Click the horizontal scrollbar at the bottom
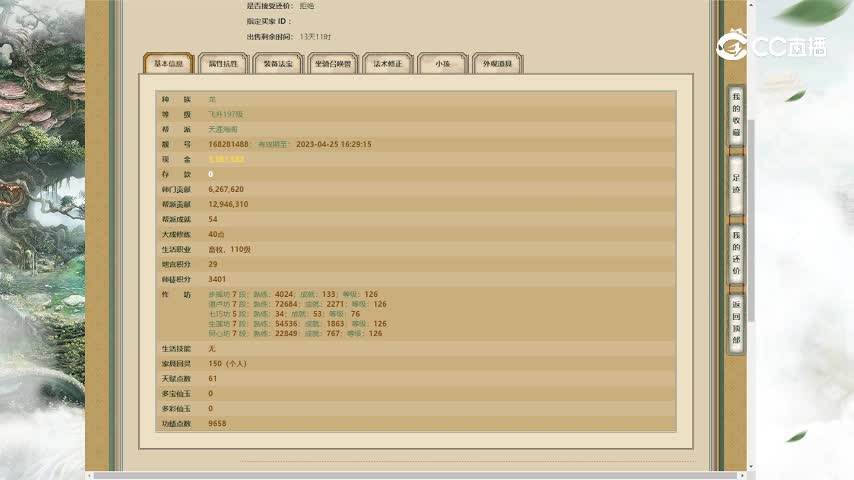The height and width of the screenshot is (480, 854). pos(400,475)
